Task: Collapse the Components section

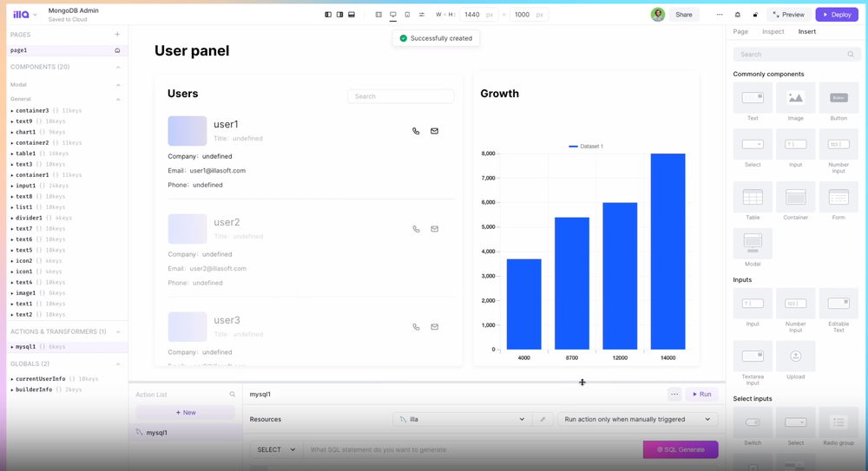Action: coord(118,67)
